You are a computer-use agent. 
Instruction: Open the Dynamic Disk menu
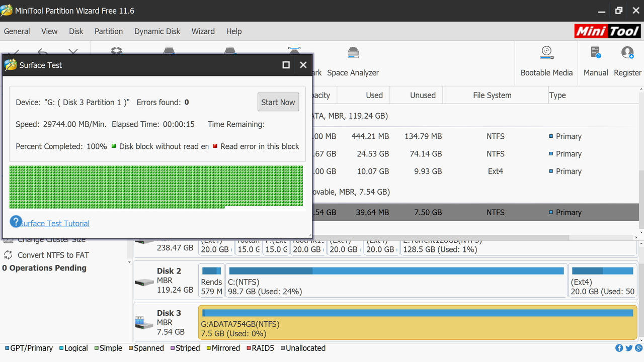[157, 31]
